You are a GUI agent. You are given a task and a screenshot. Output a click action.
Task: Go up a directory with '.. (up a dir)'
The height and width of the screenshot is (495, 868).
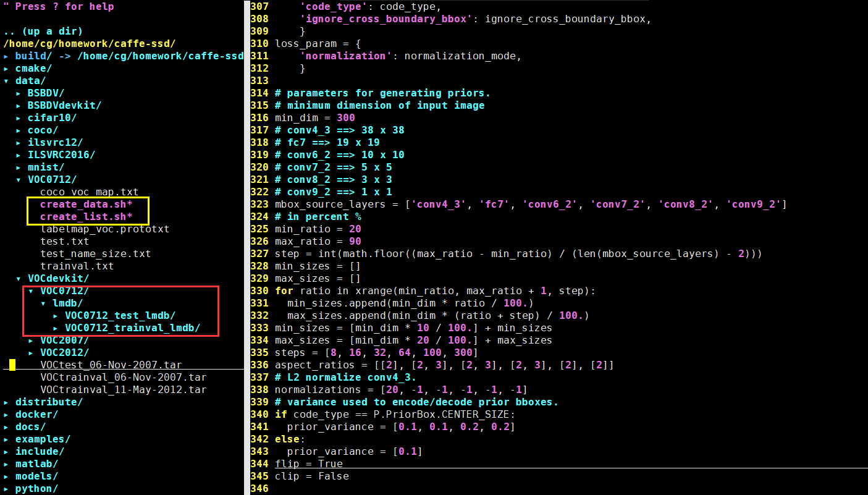click(x=43, y=32)
